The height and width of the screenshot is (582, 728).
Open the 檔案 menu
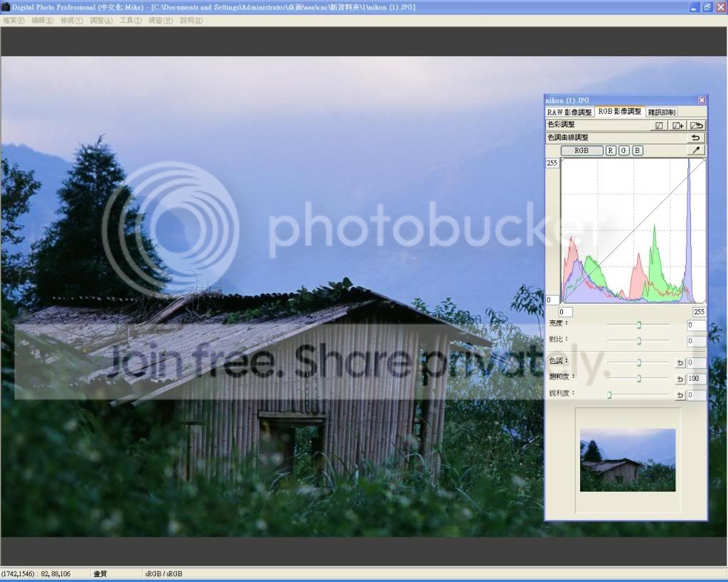14,21
